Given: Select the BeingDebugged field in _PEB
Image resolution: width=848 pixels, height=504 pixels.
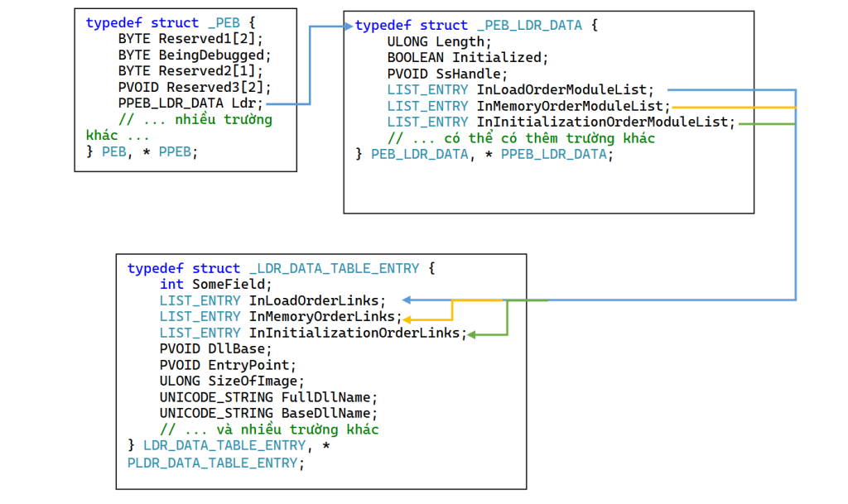Looking at the screenshot, I should [x=214, y=55].
